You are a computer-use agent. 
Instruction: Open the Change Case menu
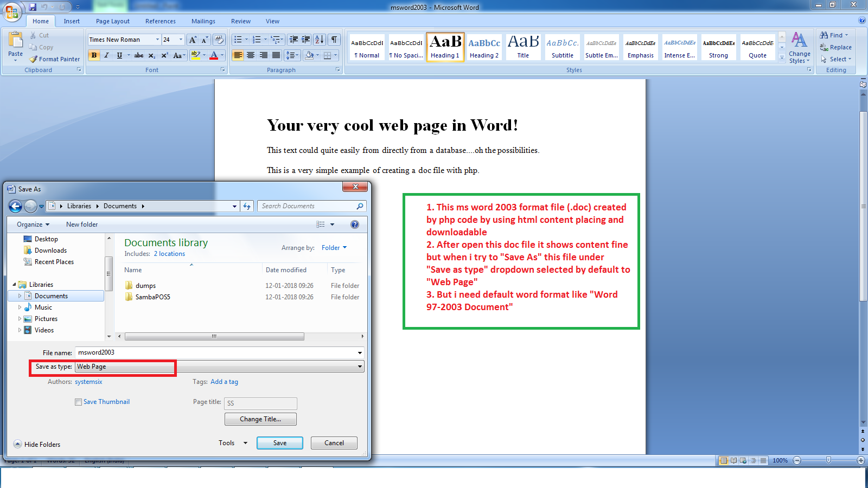pos(179,55)
